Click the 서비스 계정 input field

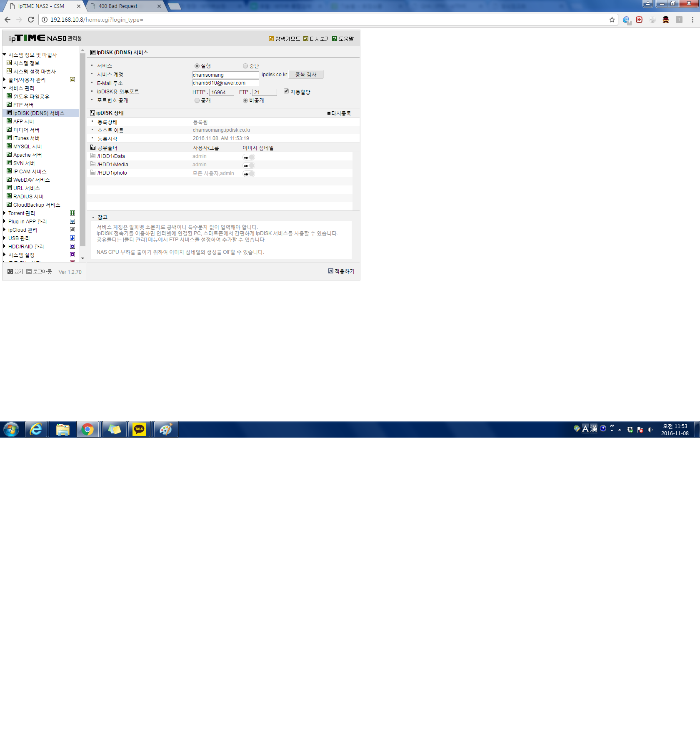(225, 75)
